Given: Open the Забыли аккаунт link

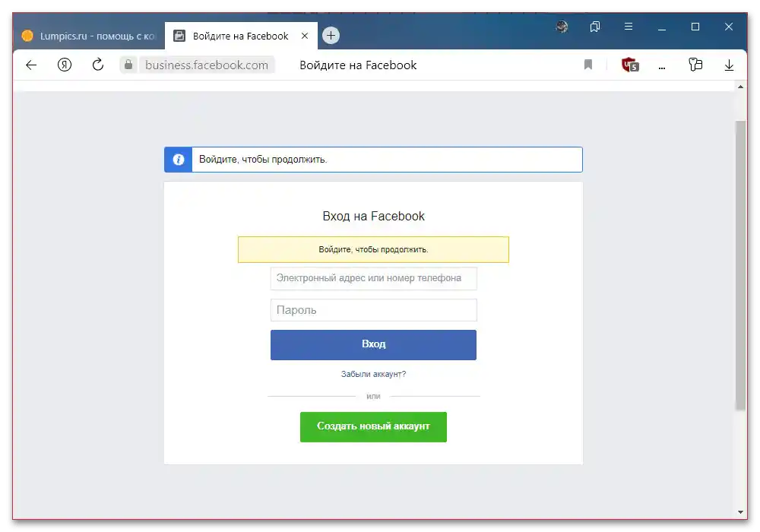Looking at the screenshot, I should [373, 373].
